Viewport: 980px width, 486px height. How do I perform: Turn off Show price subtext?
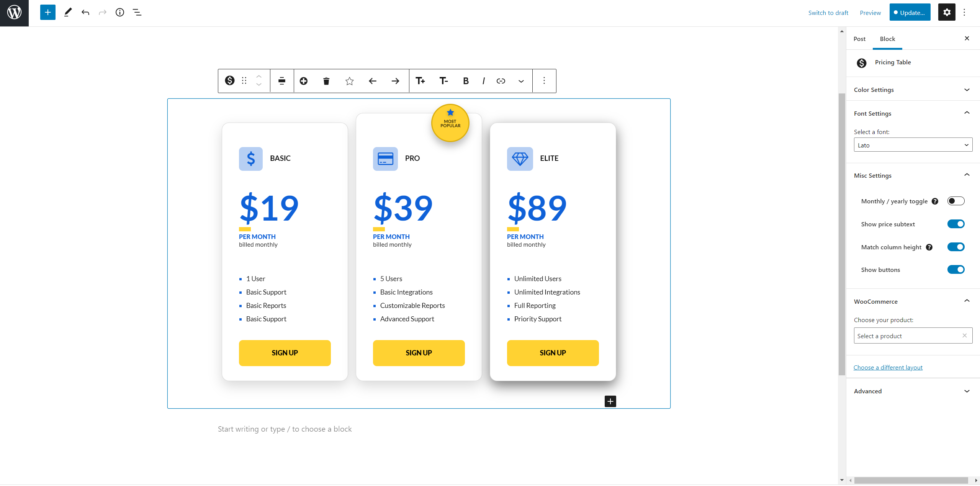pos(956,224)
